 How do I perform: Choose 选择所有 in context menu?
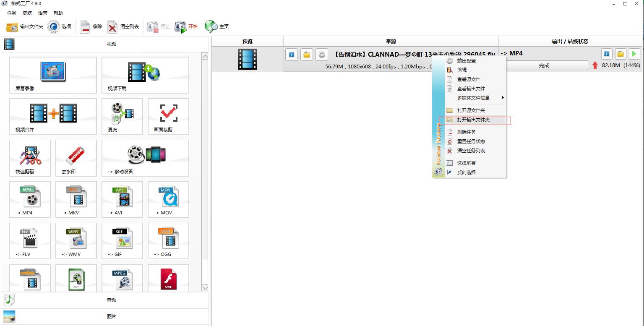click(x=475, y=163)
